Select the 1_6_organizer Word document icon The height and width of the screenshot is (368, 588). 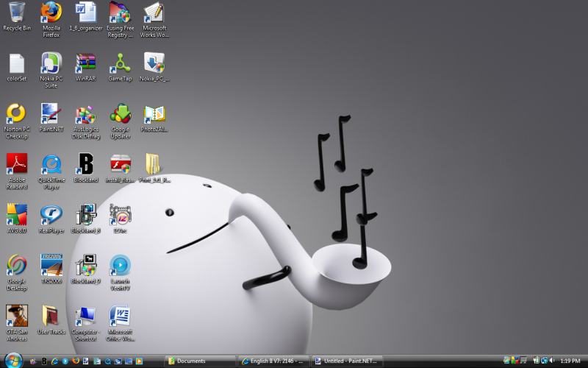86,17
